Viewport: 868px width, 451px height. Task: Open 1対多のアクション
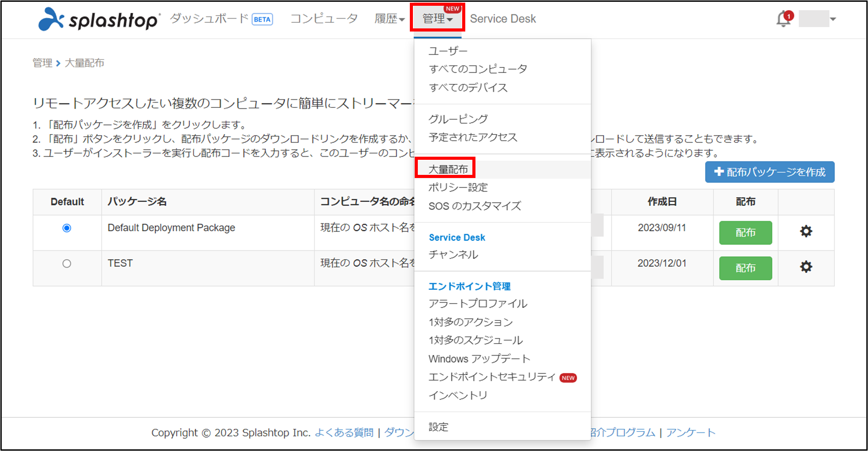pos(471,322)
